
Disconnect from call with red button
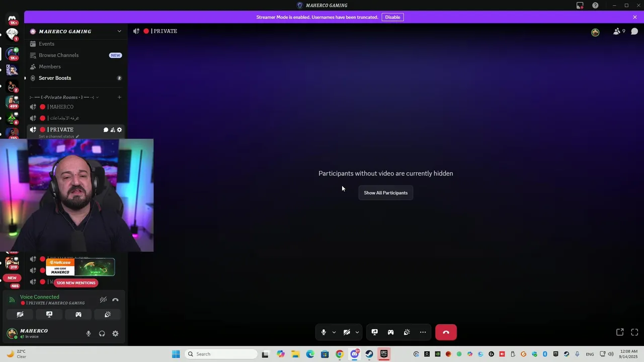tap(446, 332)
